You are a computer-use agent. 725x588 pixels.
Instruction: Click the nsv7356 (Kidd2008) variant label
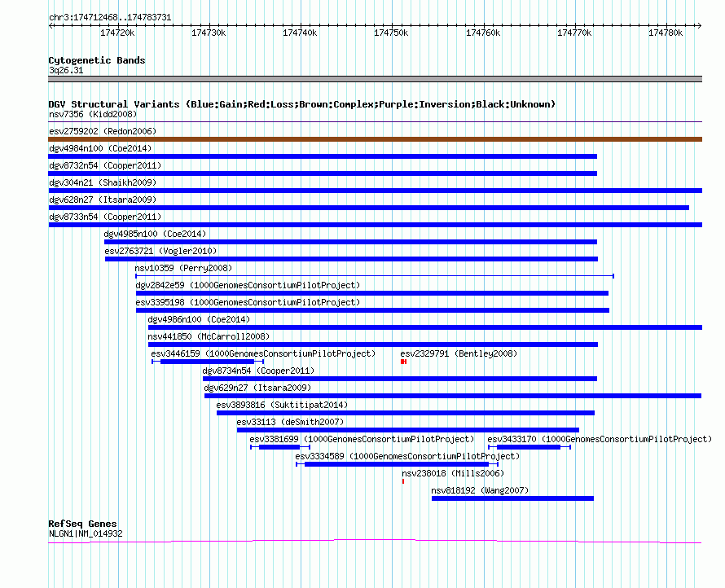click(x=93, y=114)
